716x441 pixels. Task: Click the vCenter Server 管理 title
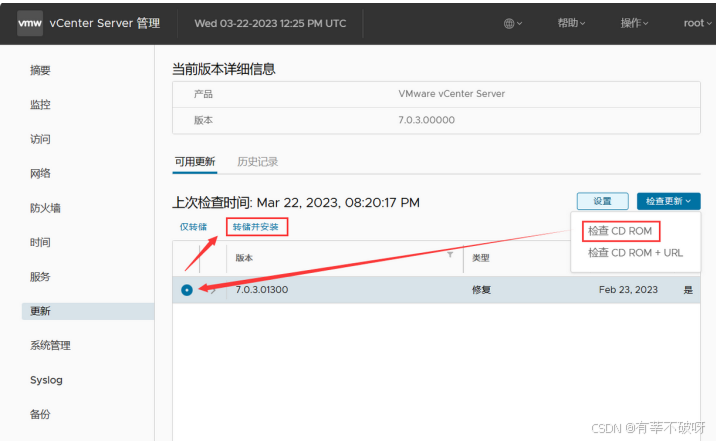click(105, 23)
